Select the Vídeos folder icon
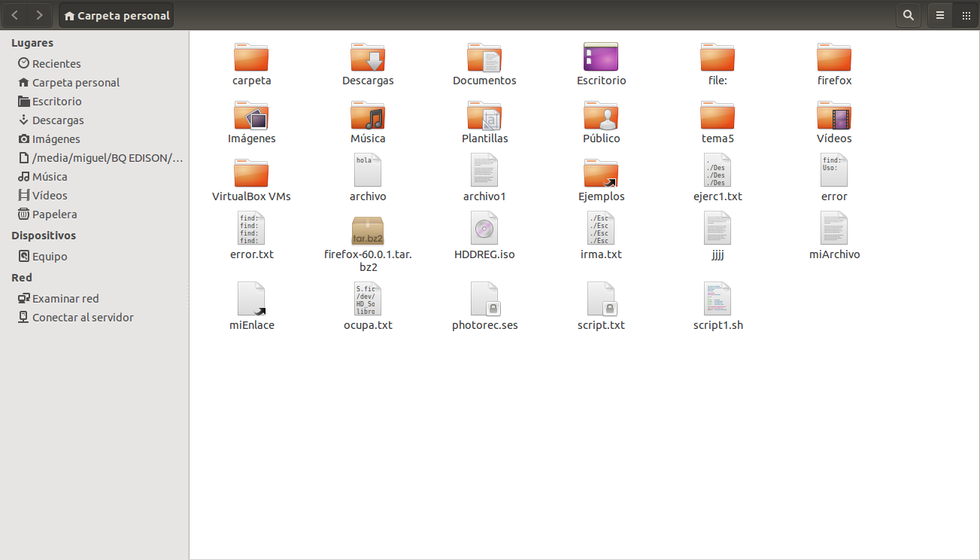 [834, 115]
